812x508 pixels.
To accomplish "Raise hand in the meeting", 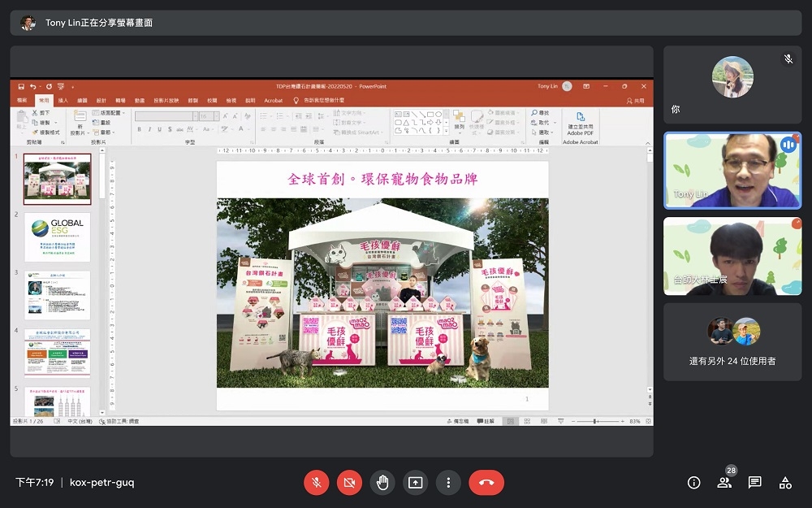I will pyautogui.click(x=382, y=483).
